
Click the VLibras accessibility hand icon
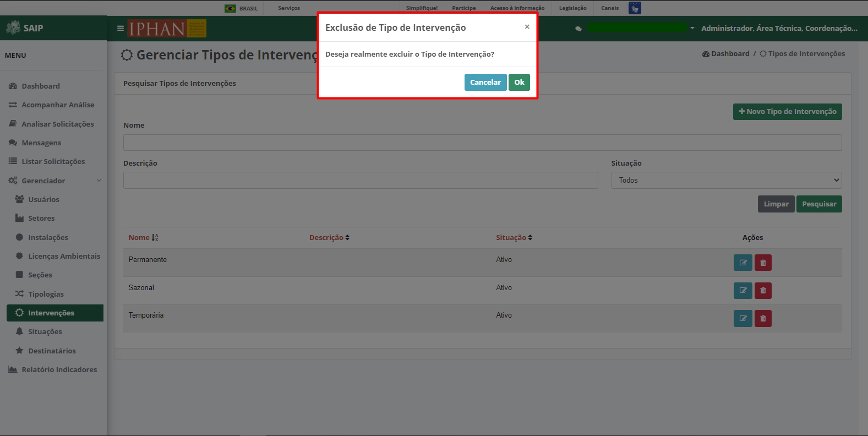(x=635, y=8)
